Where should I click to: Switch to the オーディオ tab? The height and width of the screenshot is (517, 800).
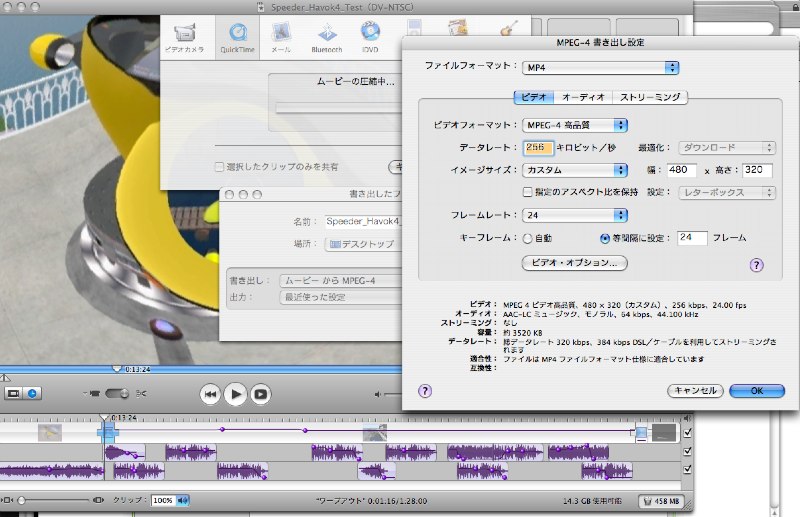click(583, 97)
